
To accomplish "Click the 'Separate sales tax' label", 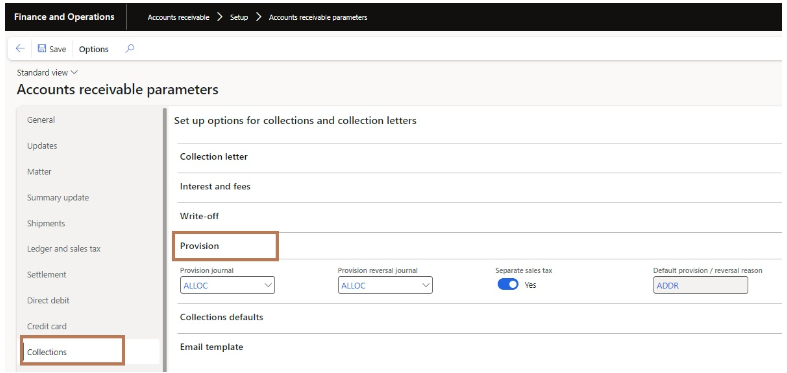I will (524, 271).
